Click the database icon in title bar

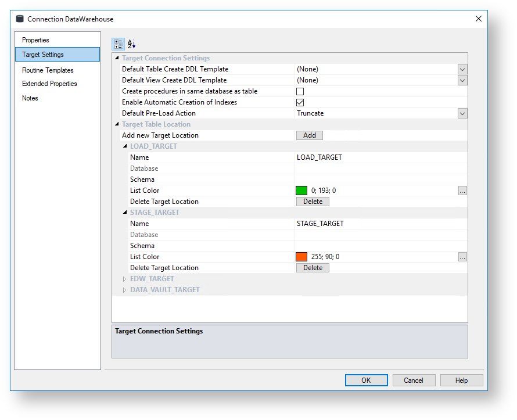[20, 19]
